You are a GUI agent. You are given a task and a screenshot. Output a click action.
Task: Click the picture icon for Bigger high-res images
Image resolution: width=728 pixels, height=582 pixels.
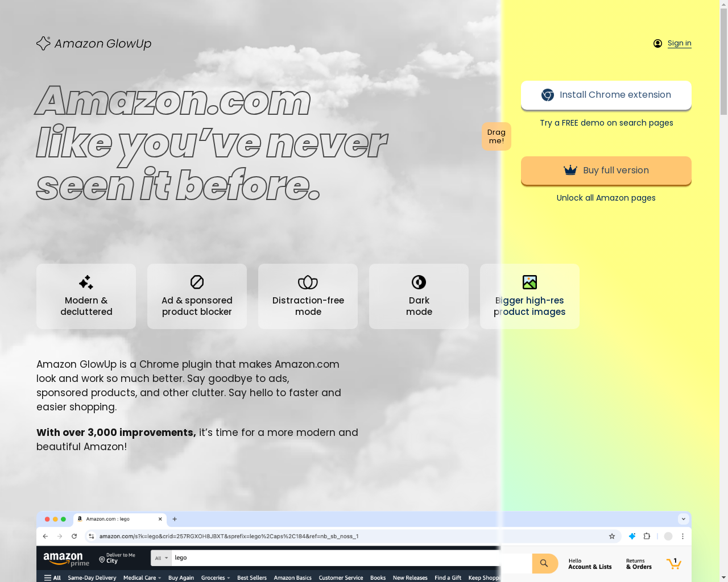point(530,282)
